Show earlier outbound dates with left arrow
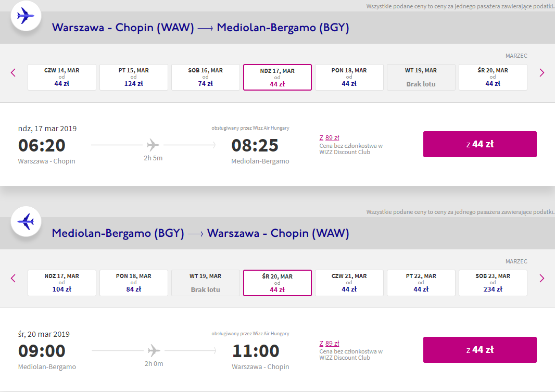This screenshot has height=392, width=555. (x=14, y=73)
